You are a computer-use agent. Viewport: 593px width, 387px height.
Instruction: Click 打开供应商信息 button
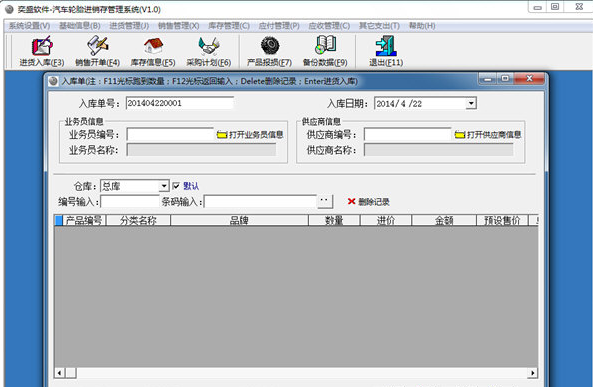click(488, 135)
